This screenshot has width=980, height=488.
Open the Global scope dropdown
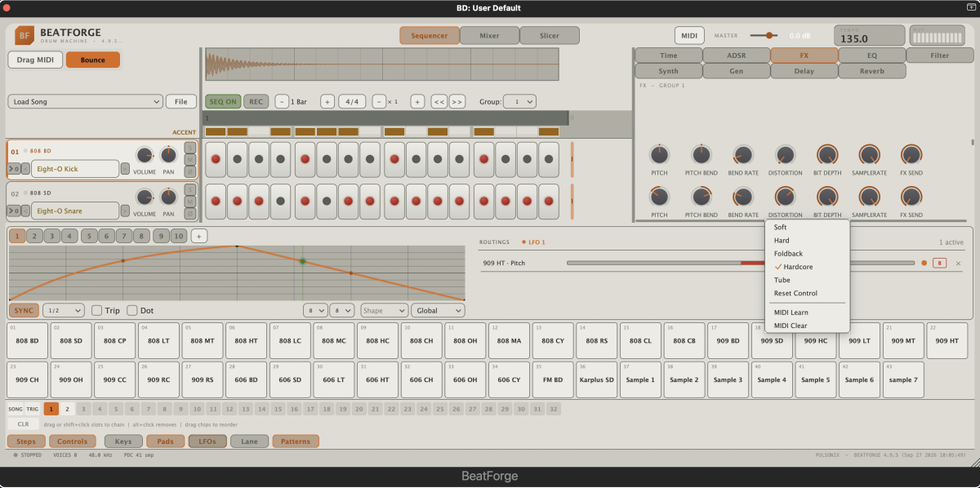pyautogui.click(x=438, y=310)
